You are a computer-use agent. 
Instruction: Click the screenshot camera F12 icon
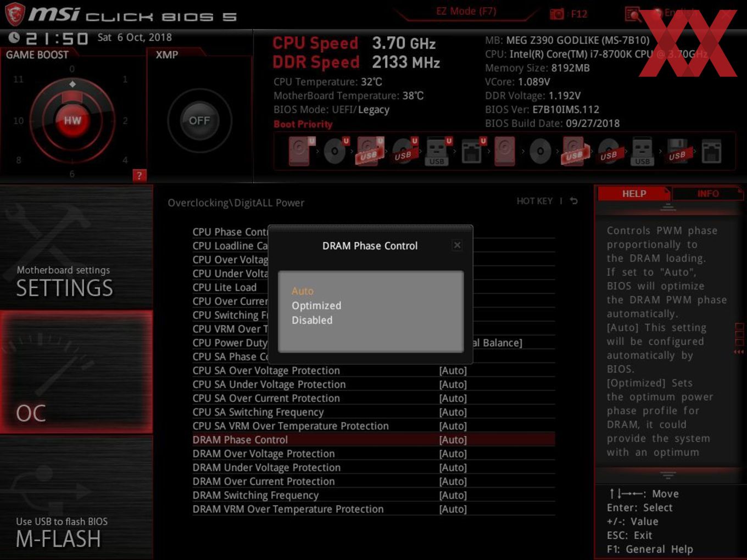(x=557, y=14)
